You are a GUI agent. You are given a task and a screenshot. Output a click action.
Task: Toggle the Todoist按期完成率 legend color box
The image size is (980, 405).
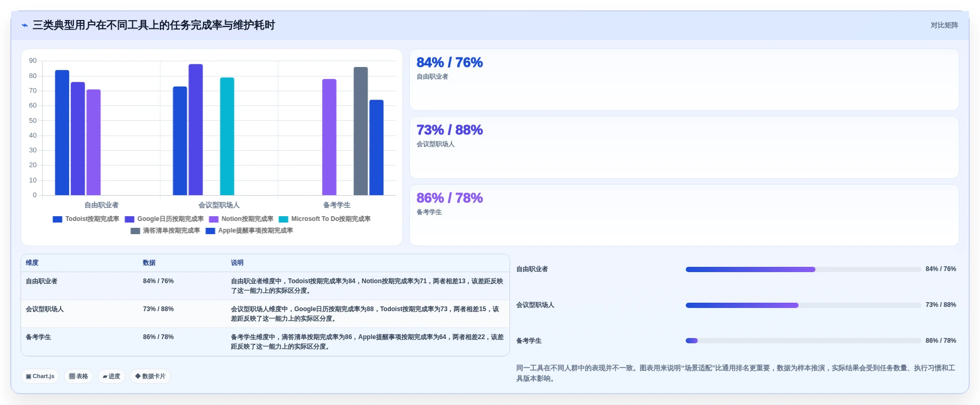57,219
